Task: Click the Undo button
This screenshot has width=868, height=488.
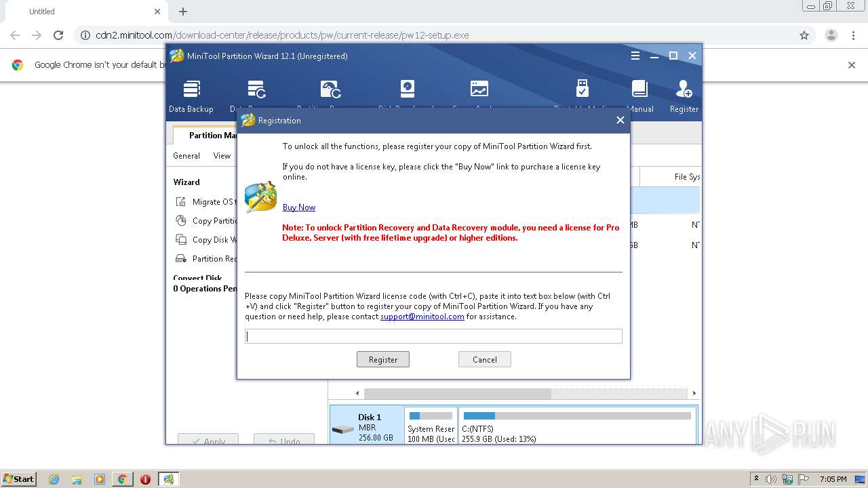Action: click(x=284, y=439)
